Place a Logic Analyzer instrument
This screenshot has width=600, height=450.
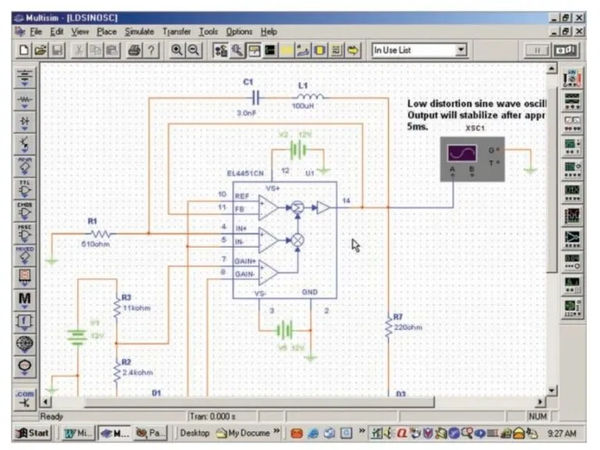pyautogui.click(x=572, y=215)
